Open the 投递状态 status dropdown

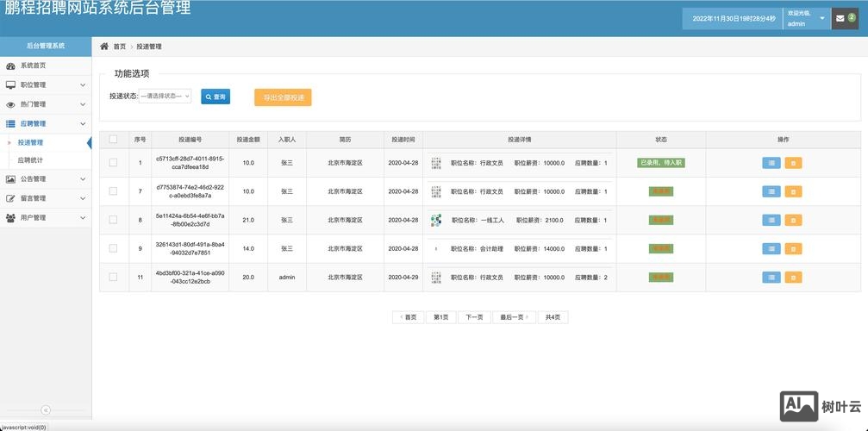pyautogui.click(x=165, y=97)
